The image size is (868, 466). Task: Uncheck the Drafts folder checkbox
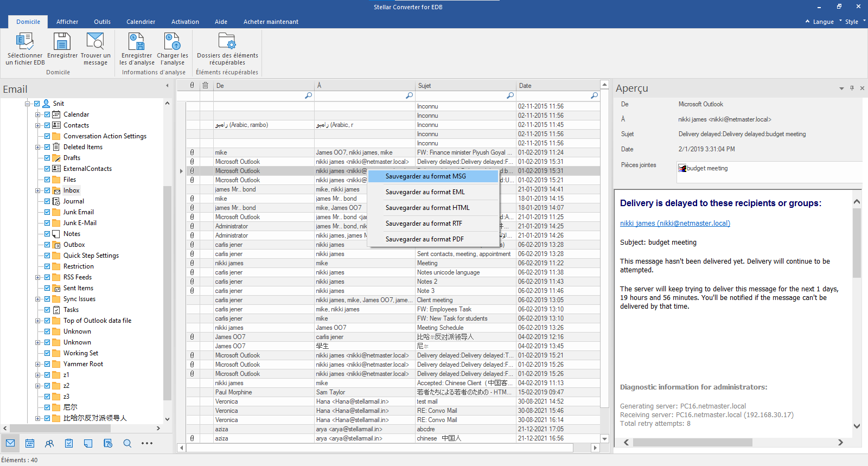tap(47, 157)
